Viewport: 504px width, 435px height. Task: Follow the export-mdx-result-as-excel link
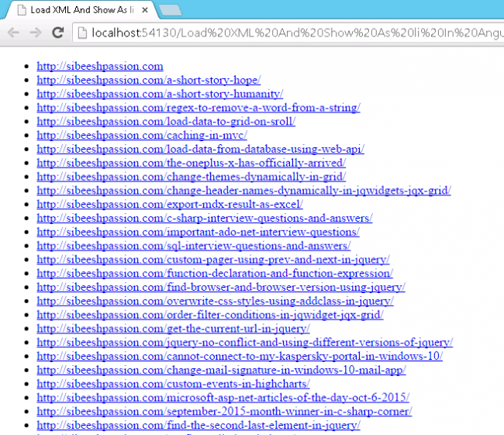[x=170, y=205]
